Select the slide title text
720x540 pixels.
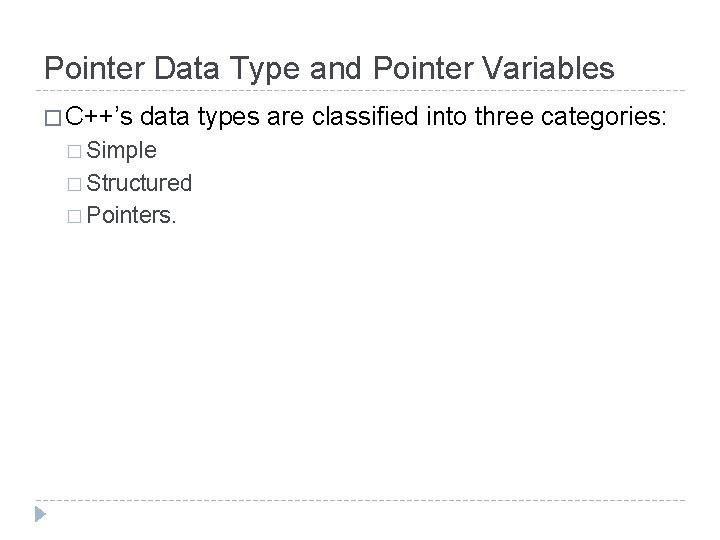(x=329, y=69)
